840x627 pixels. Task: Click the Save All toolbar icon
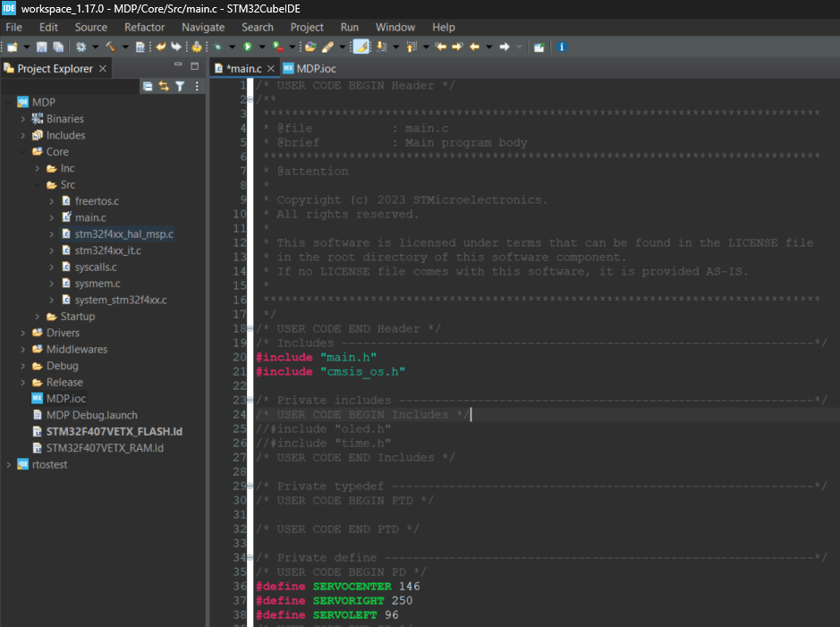[x=58, y=47]
